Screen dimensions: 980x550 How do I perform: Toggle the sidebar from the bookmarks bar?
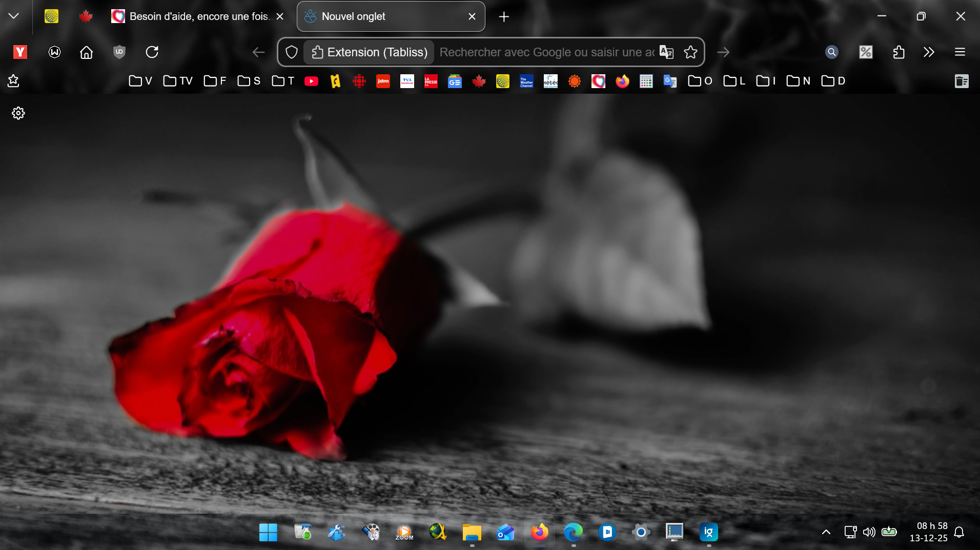pyautogui.click(x=962, y=81)
